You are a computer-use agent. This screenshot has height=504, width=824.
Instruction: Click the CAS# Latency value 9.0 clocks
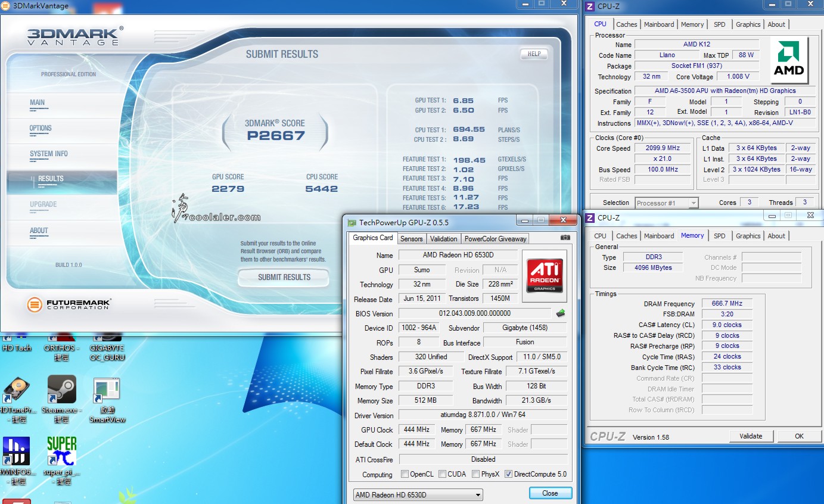[x=727, y=325]
